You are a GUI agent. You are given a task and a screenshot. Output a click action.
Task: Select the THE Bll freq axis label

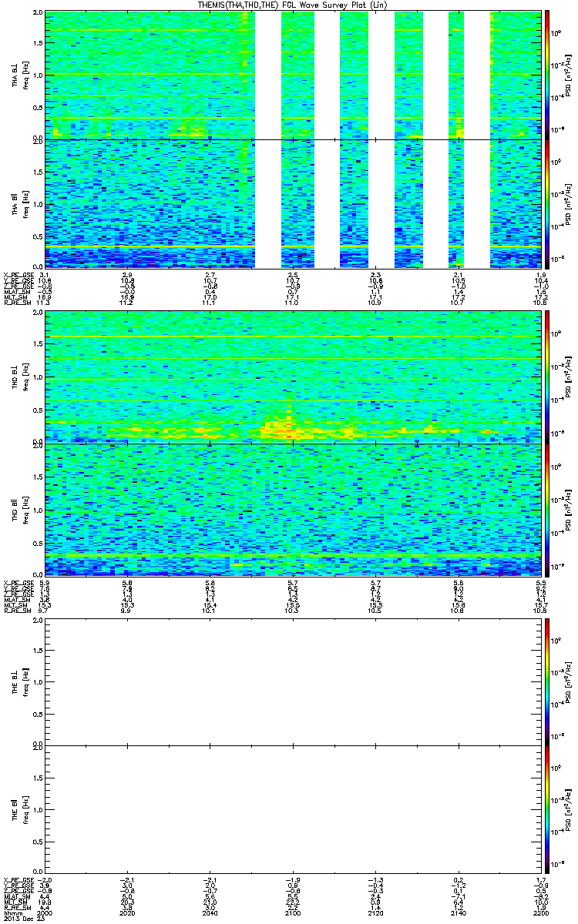[19, 811]
